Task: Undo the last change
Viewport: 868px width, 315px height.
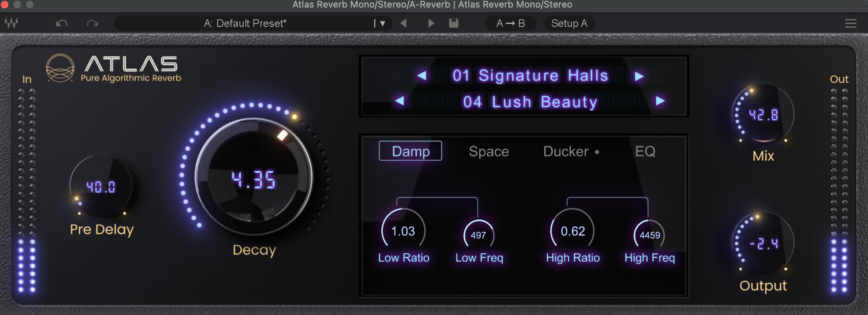Action: click(x=62, y=24)
